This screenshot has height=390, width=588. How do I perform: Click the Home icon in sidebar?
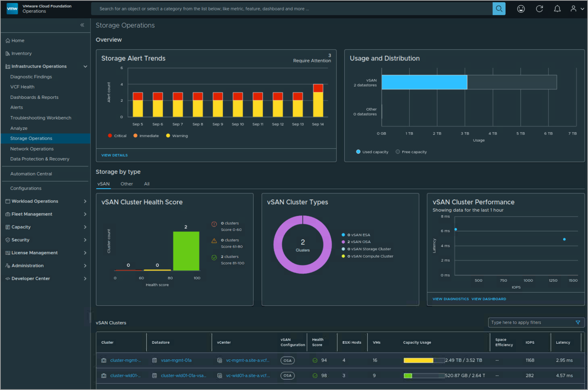click(8, 40)
